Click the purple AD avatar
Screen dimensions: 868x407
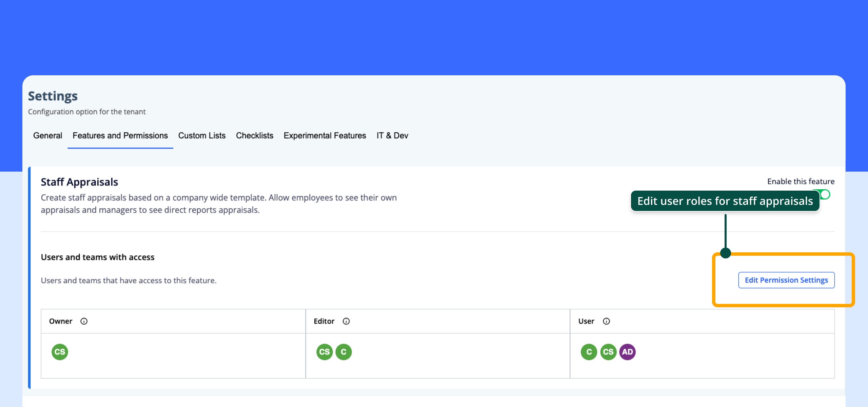pyautogui.click(x=627, y=352)
